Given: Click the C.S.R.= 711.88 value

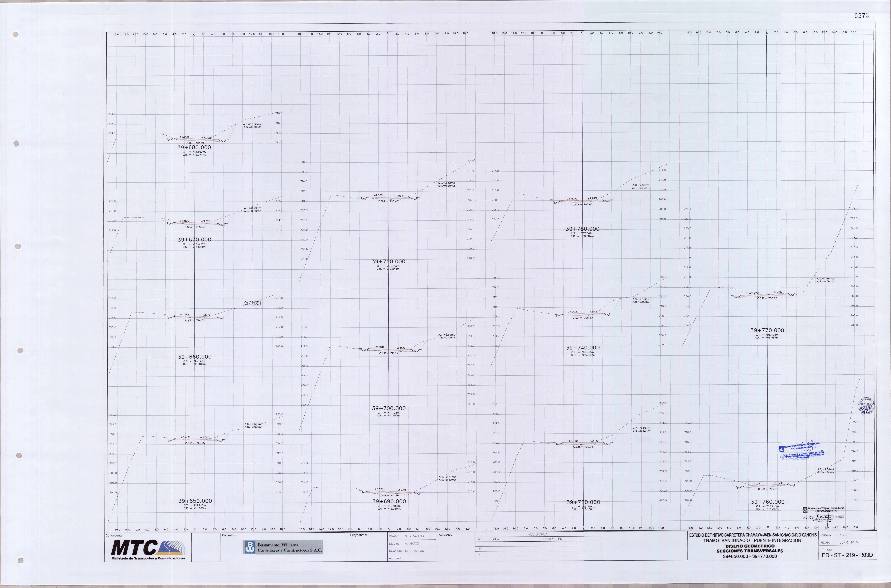Looking at the screenshot, I should [389, 496].
